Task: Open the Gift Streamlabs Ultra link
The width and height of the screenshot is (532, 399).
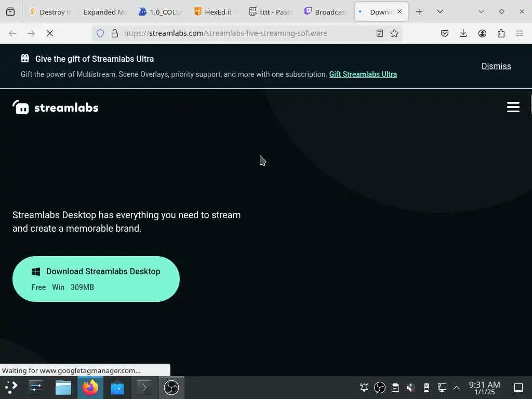Action: pos(363,74)
